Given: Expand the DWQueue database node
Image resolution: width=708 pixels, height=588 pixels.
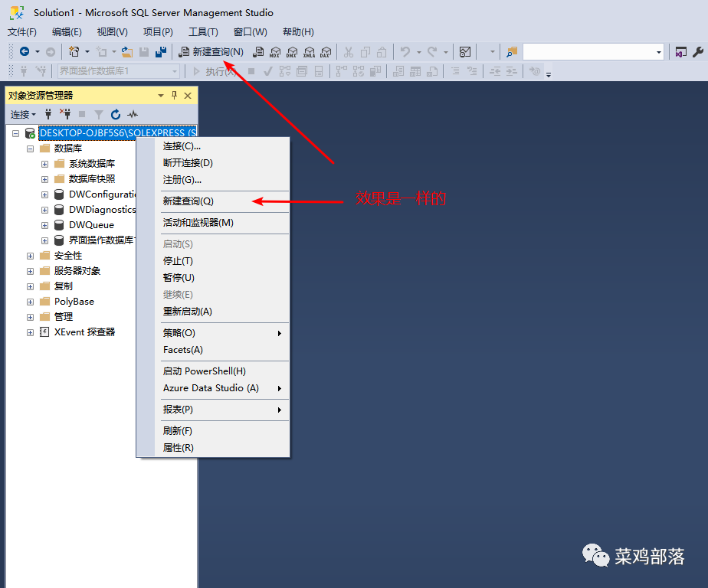Looking at the screenshot, I should (x=44, y=225).
